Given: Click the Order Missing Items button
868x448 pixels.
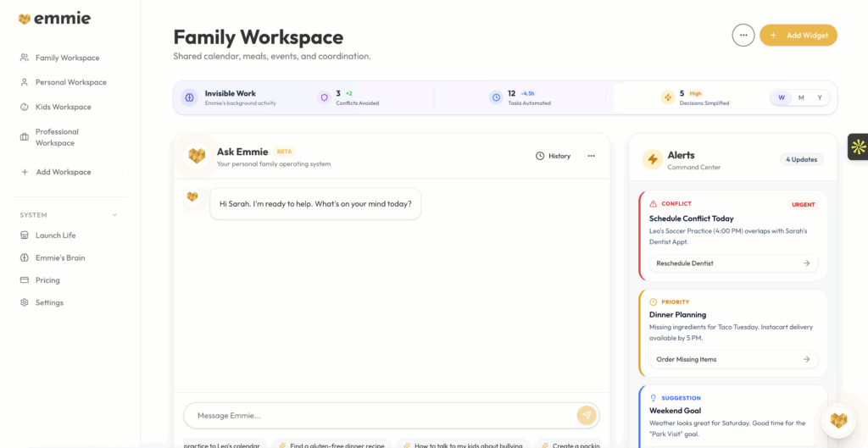Looking at the screenshot, I should point(733,359).
